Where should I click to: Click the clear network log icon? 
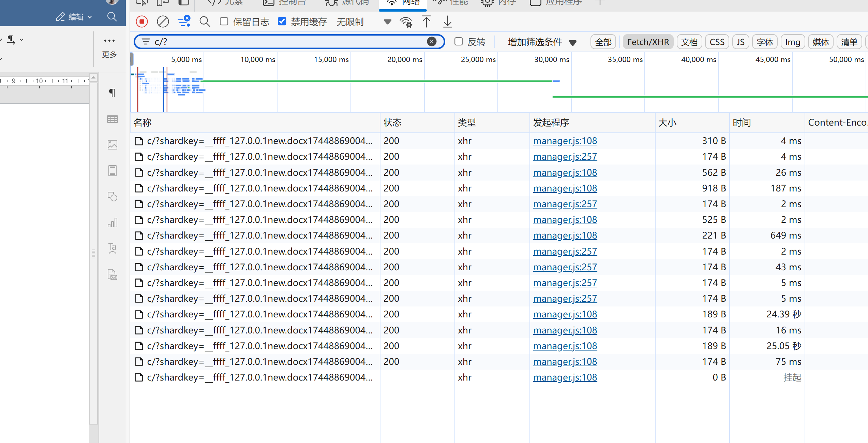pyautogui.click(x=163, y=22)
